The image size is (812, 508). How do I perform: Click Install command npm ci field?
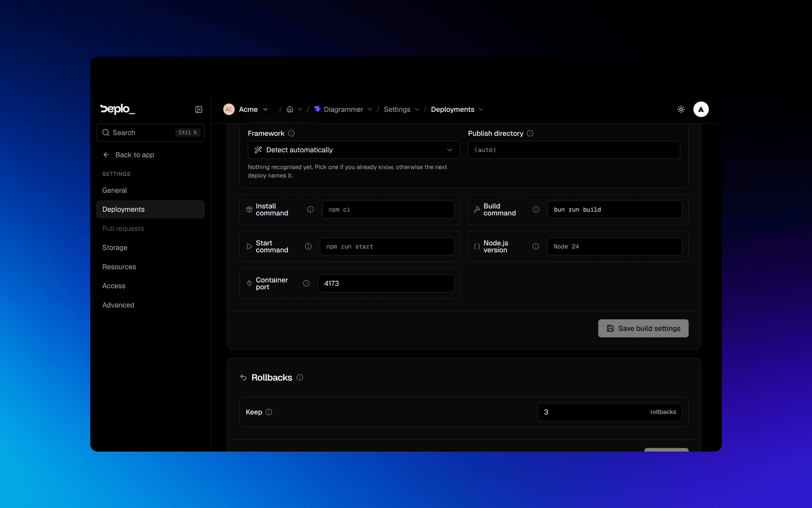pos(388,209)
